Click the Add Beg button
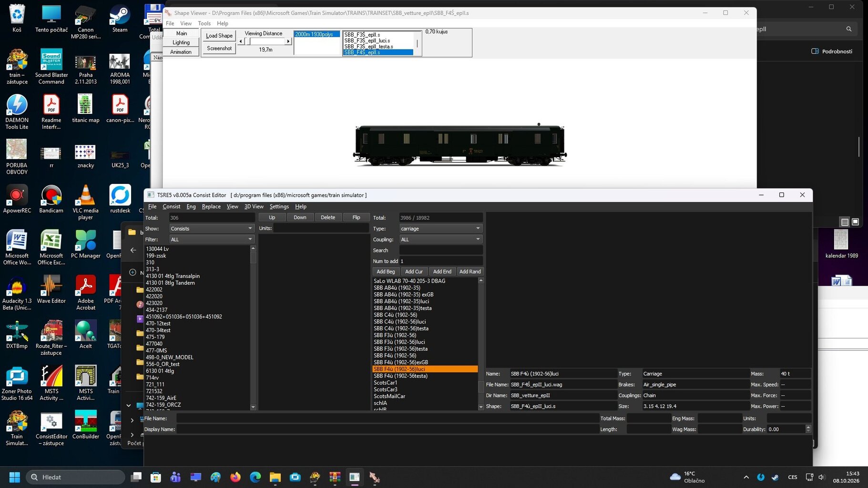 point(386,272)
